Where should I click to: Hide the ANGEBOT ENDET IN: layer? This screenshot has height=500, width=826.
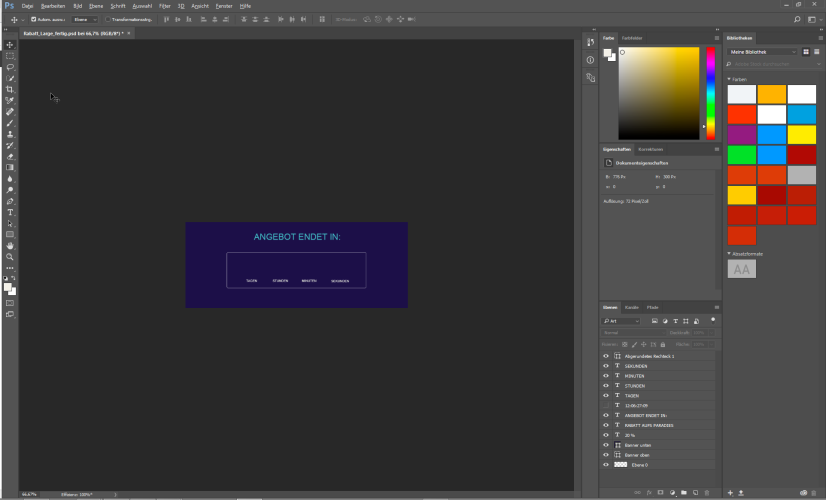[x=606, y=415]
